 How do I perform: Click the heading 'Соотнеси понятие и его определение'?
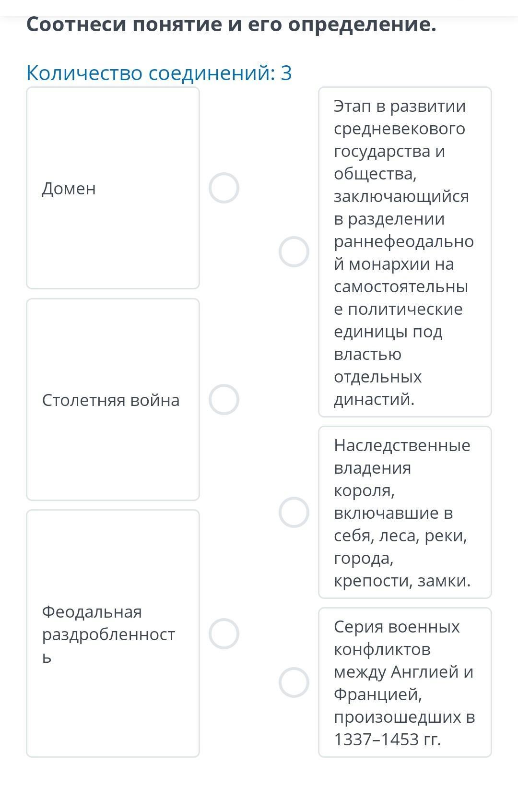point(231,24)
